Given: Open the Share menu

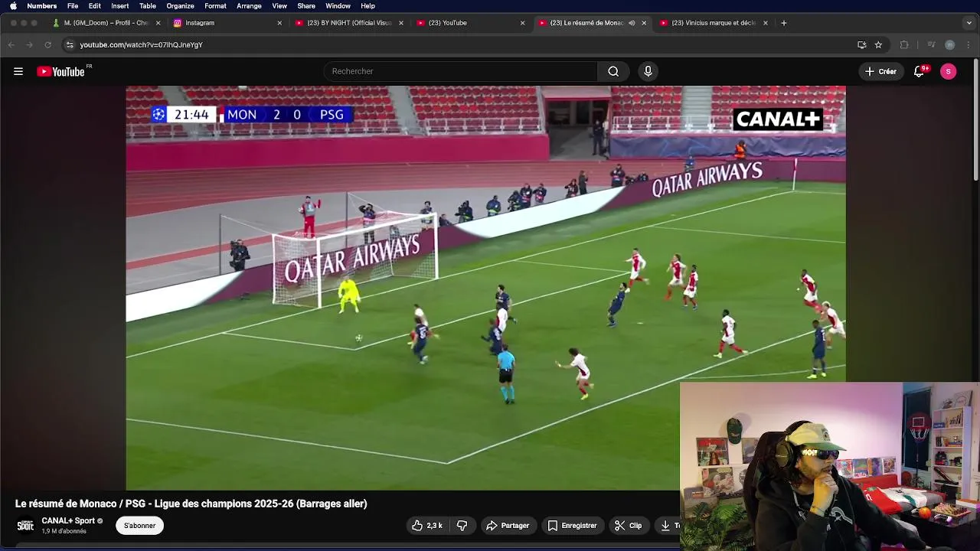Looking at the screenshot, I should click(x=306, y=5).
